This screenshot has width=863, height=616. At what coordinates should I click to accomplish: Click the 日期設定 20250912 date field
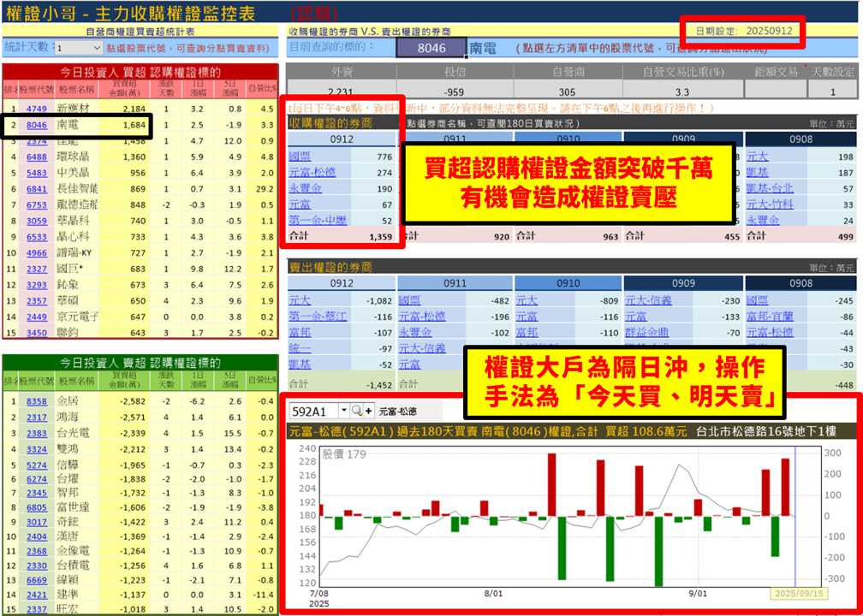742,31
